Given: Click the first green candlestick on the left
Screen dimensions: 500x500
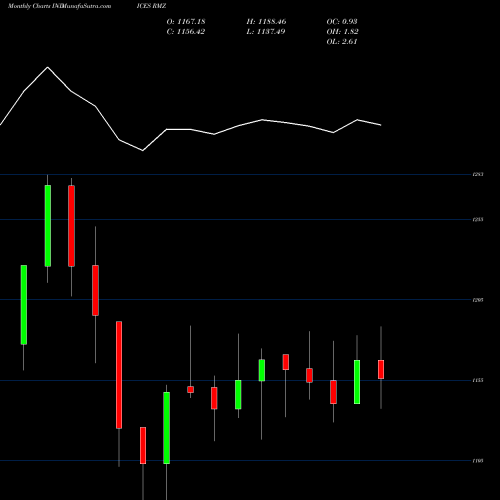Looking at the screenshot, I should (24, 305).
